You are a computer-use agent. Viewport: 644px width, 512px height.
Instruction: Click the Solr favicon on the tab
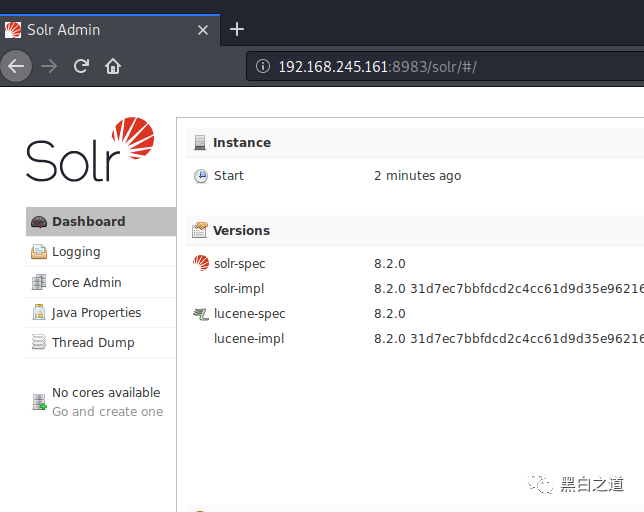pyautogui.click(x=13, y=30)
